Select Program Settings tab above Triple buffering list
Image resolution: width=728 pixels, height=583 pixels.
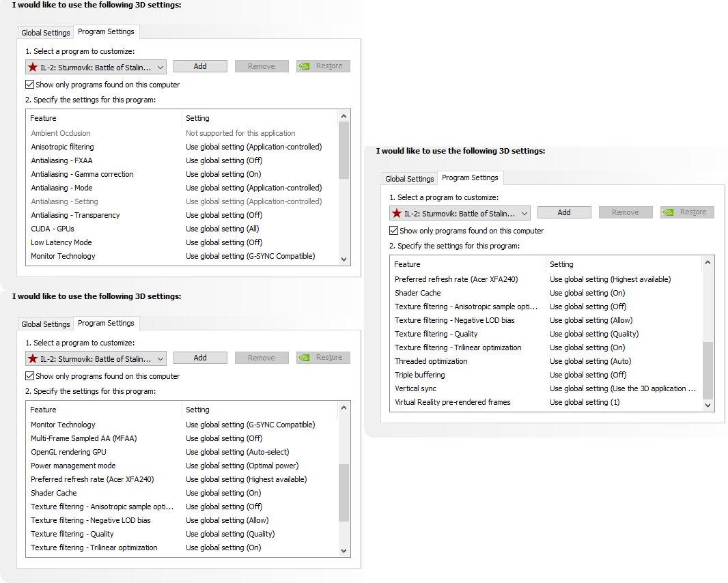[x=470, y=177]
